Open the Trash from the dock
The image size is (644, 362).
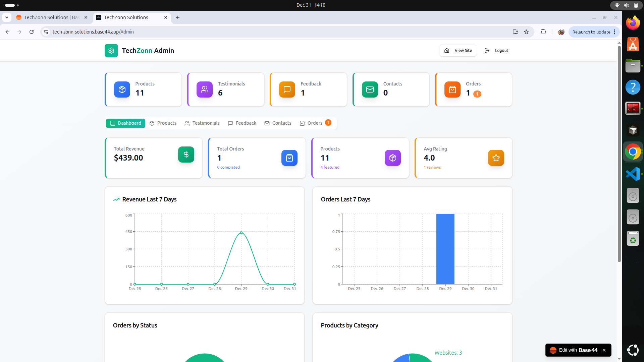[x=633, y=238]
